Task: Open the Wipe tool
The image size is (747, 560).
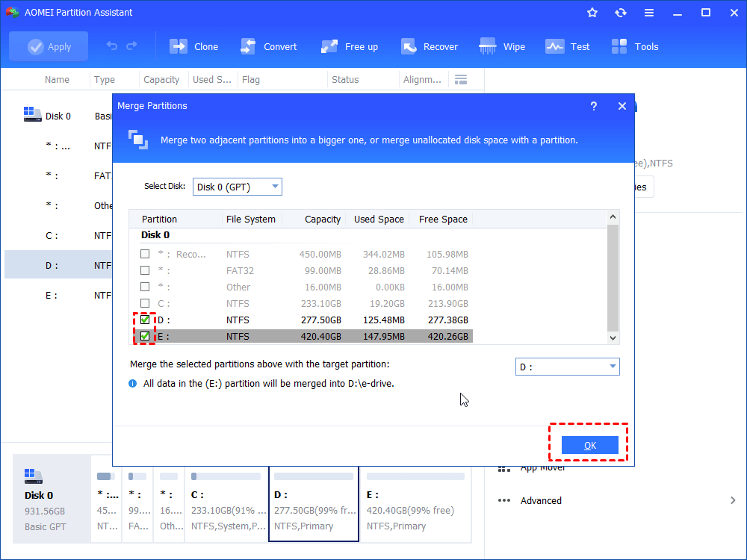Action: 502,46
